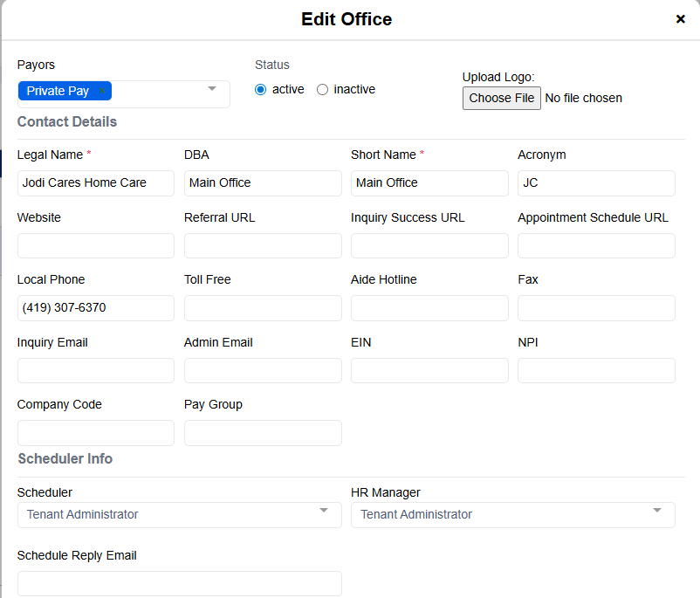The width and height of the screenshot is (700, 598).
Task: Focus the Inquiry Email field
Action: coord(96,371)
